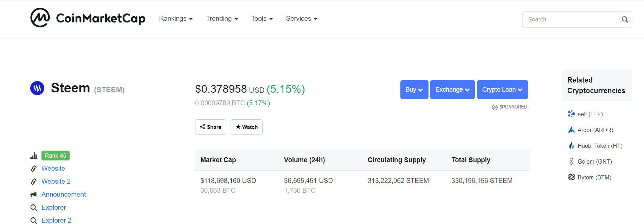This screenshot has height=224, width=644.
Task: Click the Circulating Supply column header
Action: pos(397,160)
